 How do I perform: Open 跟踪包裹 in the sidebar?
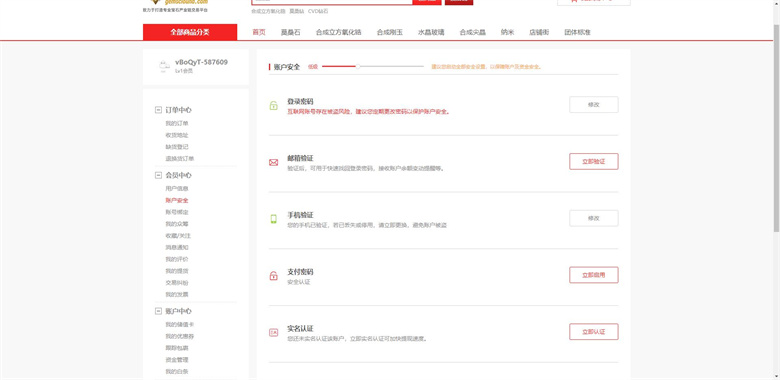(177, 348)
